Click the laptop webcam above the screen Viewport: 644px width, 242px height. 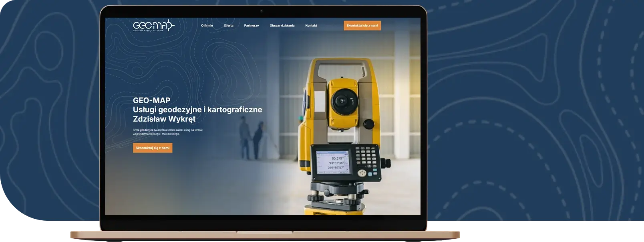tap(262, 11)
